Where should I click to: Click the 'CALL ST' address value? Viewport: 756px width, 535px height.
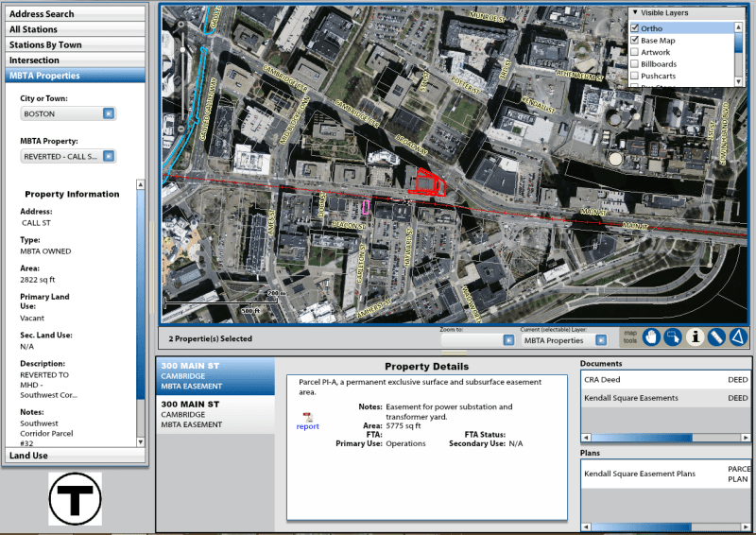point(36,223)
